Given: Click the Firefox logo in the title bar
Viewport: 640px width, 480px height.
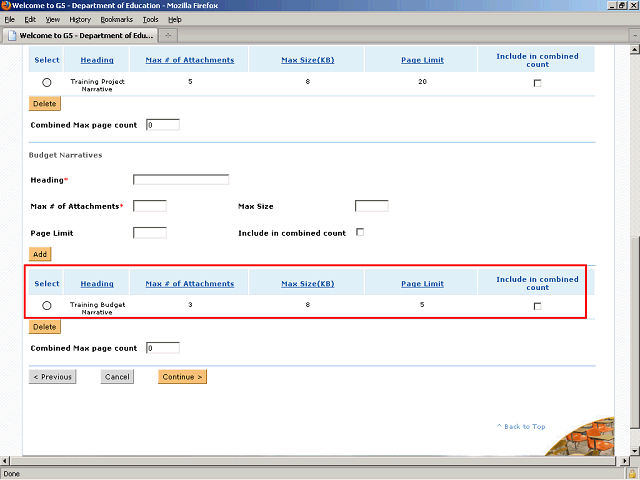Looking at the screenshot, I should (6, 5).
